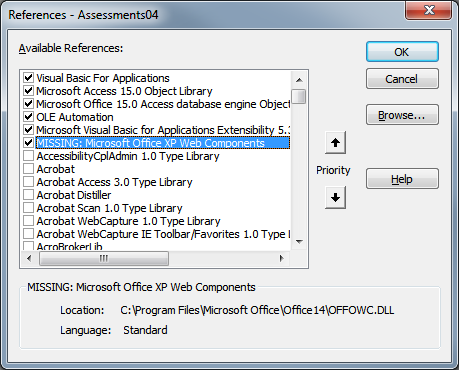459x370 pixels.
Task: Check AccessibilityCplAdmin 1.0 Type Library
Action: point(28,156)
